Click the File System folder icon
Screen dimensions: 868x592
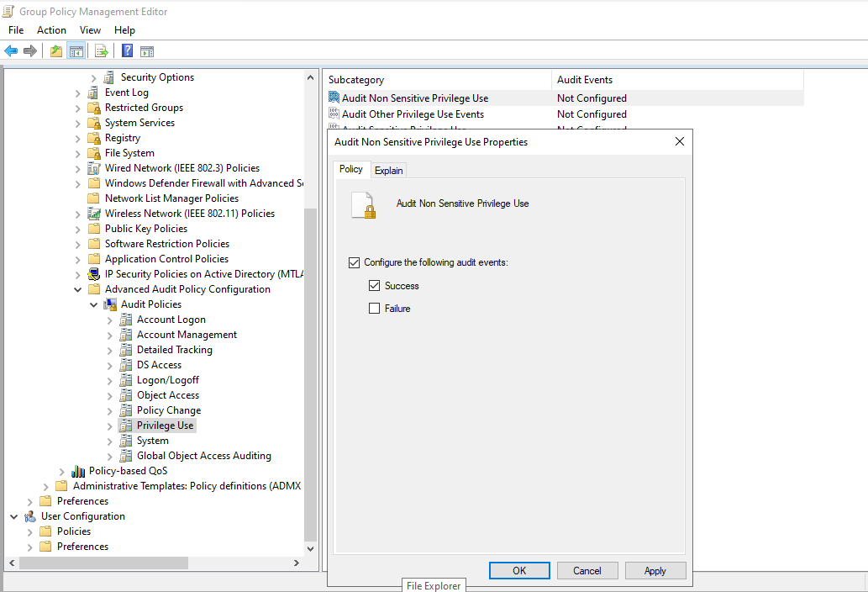coord(94,153)
